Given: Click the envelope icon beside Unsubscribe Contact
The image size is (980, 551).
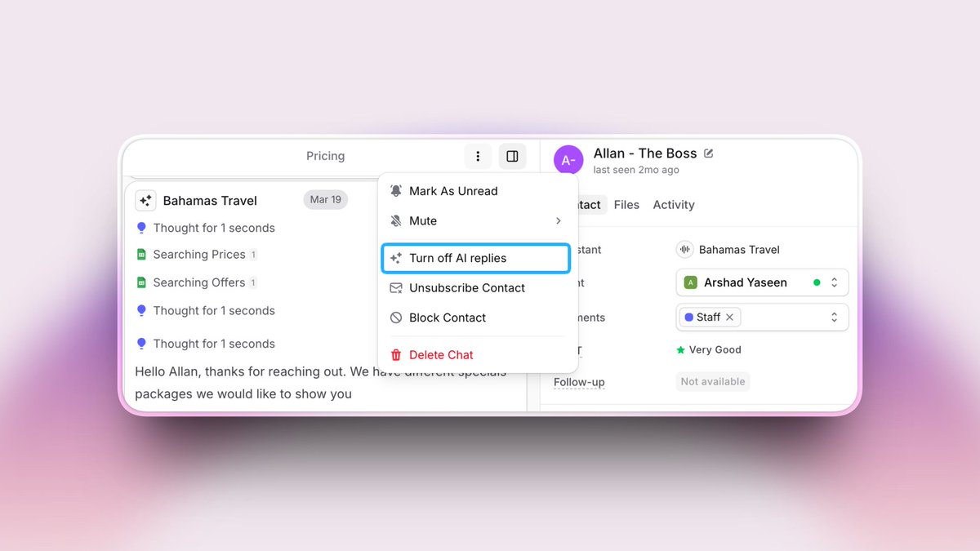Looking at the screenshot, I should 396,288.
